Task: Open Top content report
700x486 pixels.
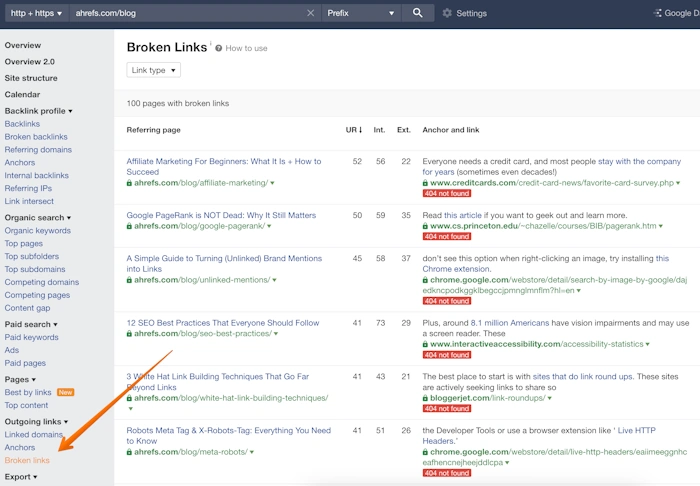Action: pyautogui.click(x=26, y=405)
